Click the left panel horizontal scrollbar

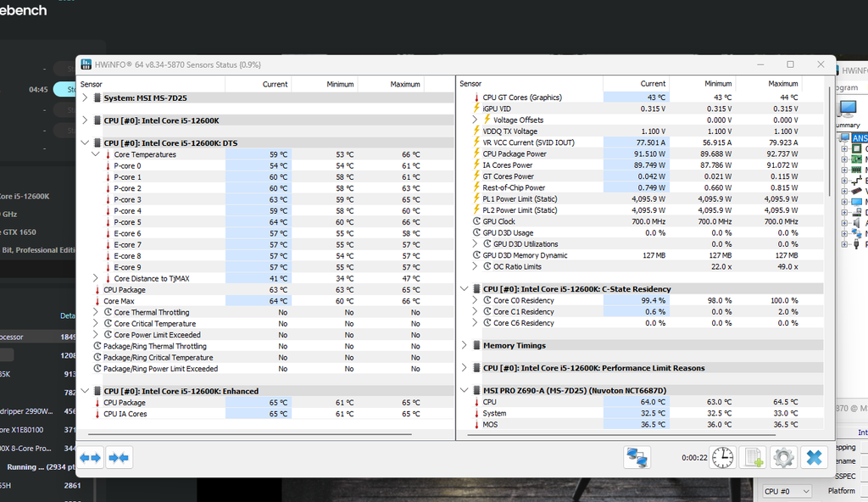(250, 434)
